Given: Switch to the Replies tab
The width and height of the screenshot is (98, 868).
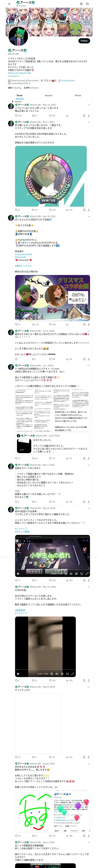Looking at the screenshot, I should [49, 95].
